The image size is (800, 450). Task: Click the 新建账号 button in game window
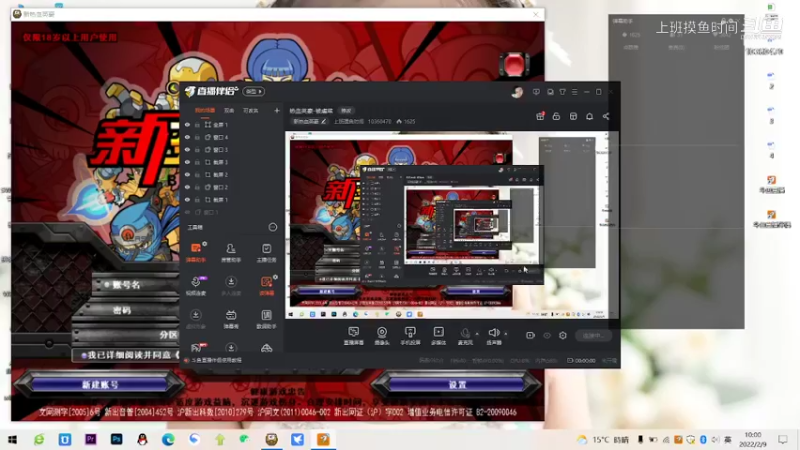[x=100, y=384]
